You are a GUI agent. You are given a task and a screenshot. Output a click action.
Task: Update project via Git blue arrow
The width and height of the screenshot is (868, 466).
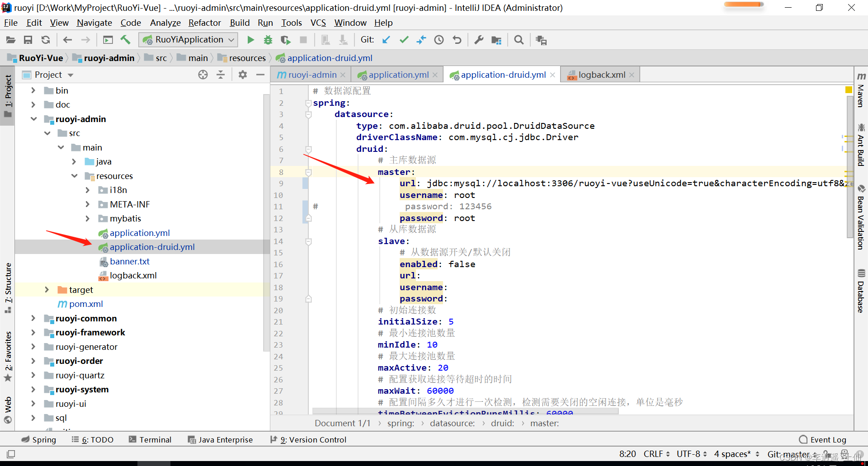point(386,40)
